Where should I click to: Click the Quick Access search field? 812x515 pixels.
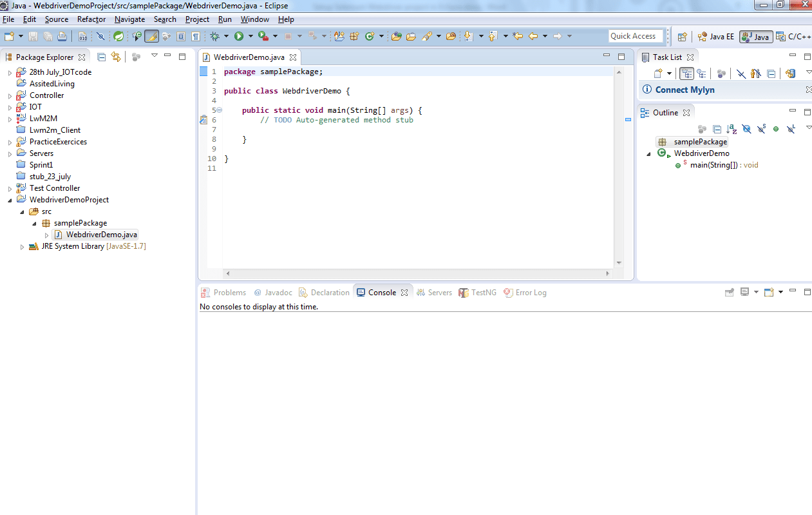point(635,36)
